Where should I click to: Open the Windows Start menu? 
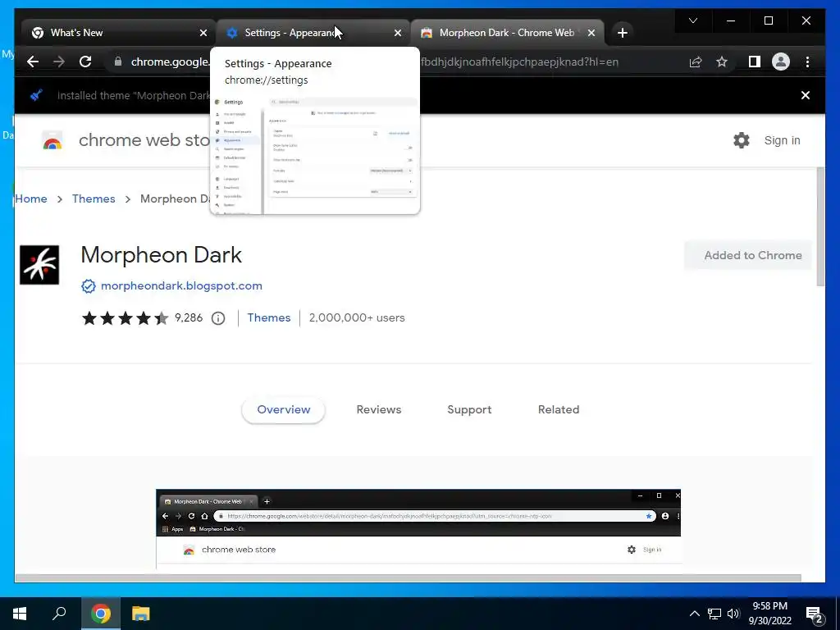point(20,614)
